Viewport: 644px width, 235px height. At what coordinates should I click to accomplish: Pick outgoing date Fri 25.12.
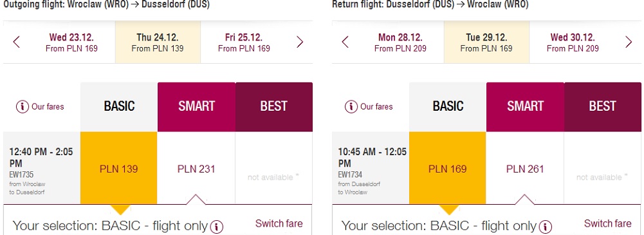pyautogui.click(x=244, y=42)
